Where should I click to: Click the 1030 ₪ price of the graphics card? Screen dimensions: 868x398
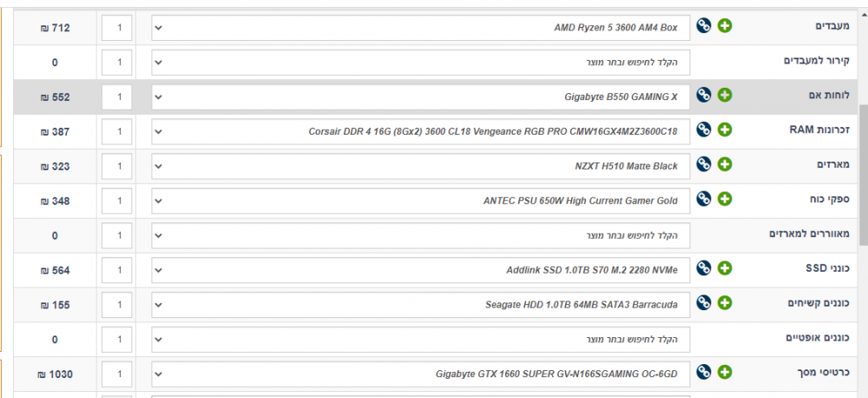55,375
